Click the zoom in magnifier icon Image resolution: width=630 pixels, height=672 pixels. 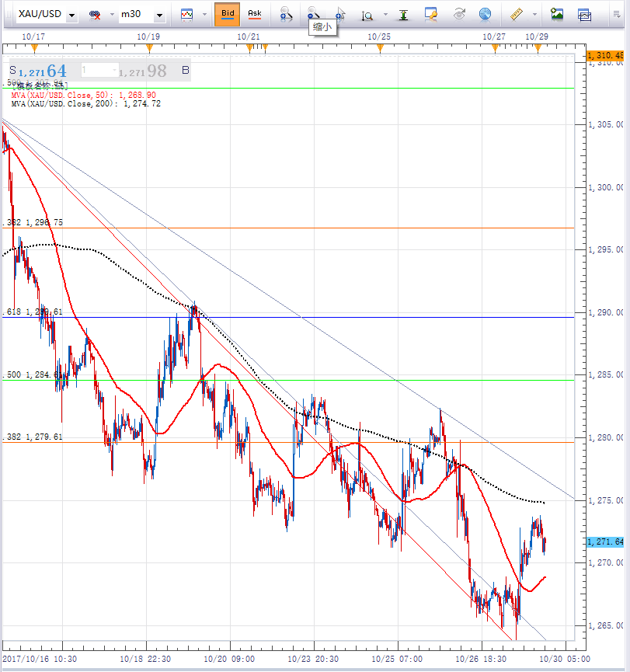tap(286, 14)
